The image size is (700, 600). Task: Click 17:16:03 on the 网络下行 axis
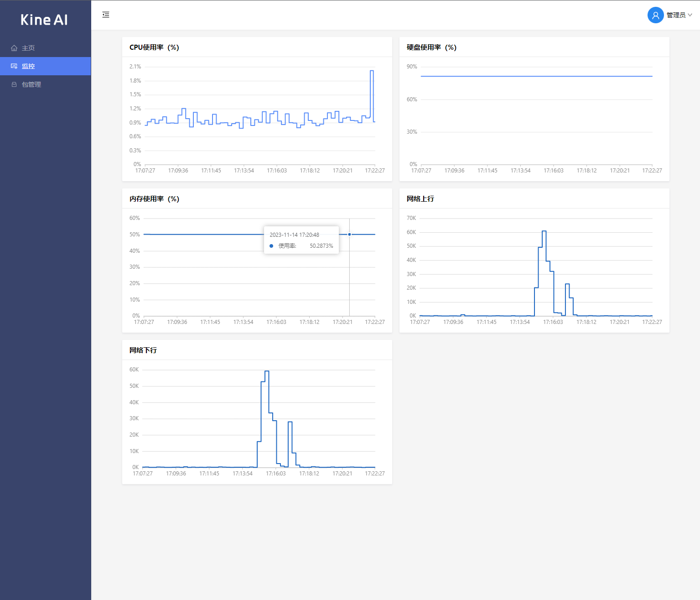[x=276, y=474]
